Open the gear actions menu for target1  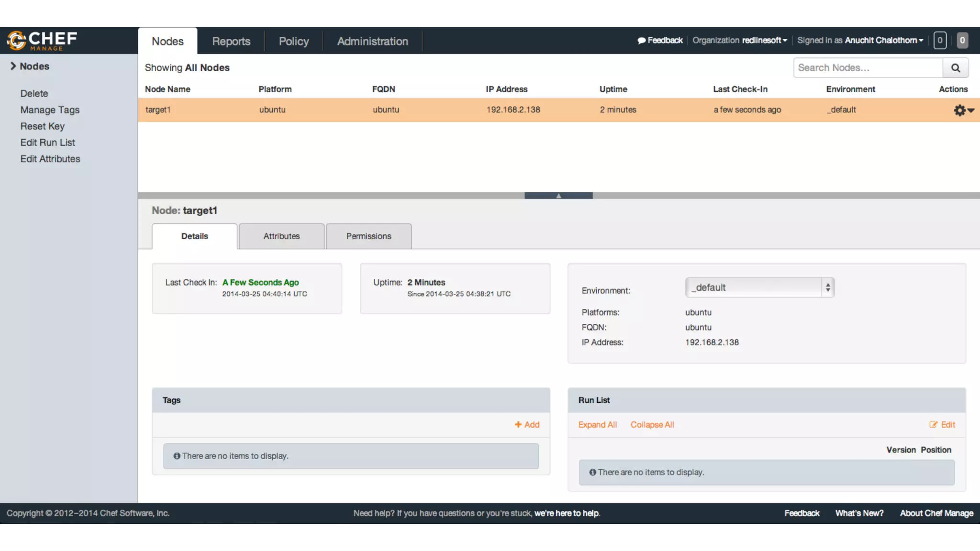pyautogui.click(x=963, y=110)
